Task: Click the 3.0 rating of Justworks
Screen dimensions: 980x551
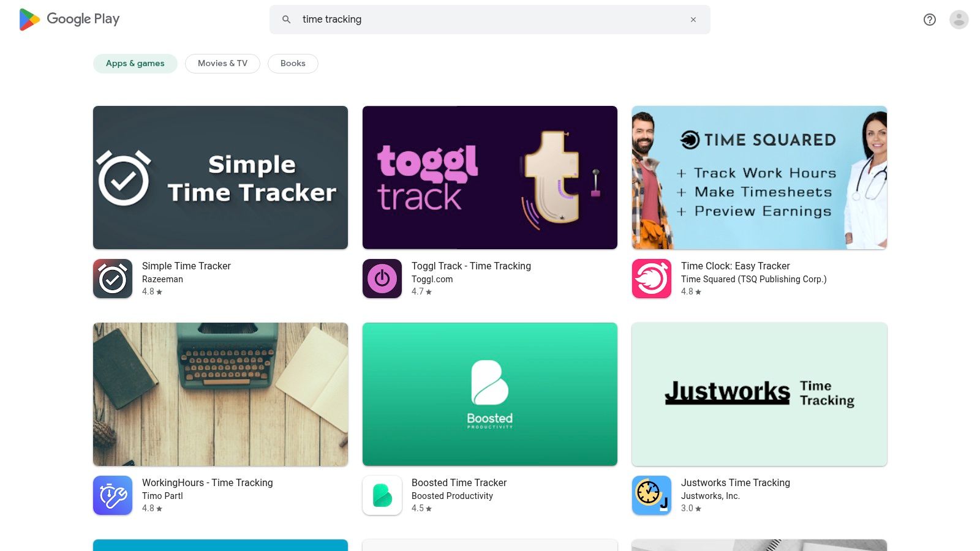Action: [x=691, y=509]
